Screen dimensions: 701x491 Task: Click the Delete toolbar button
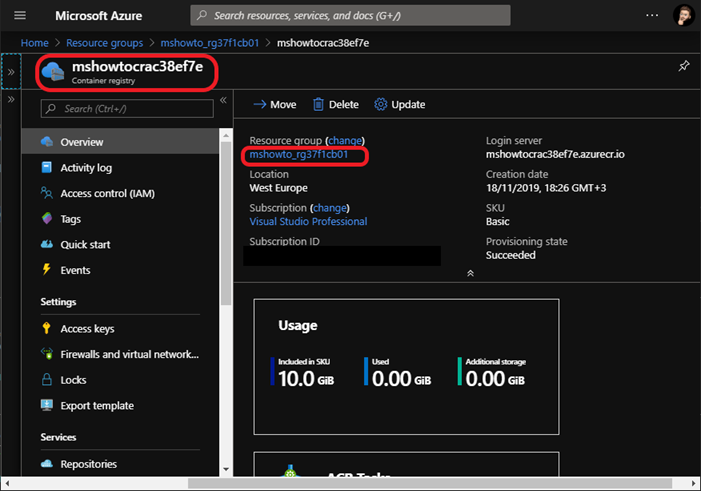[x=335, y=105]
